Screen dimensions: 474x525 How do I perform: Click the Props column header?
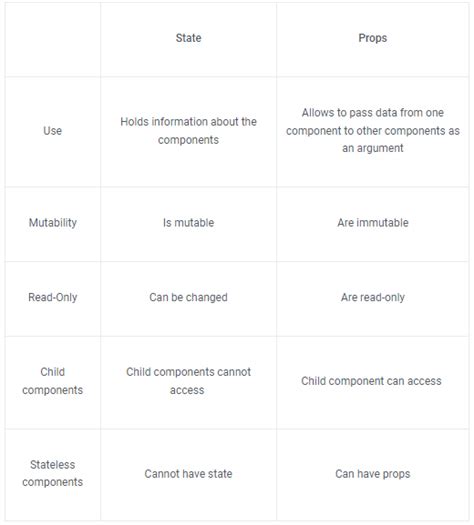[373, 38]
